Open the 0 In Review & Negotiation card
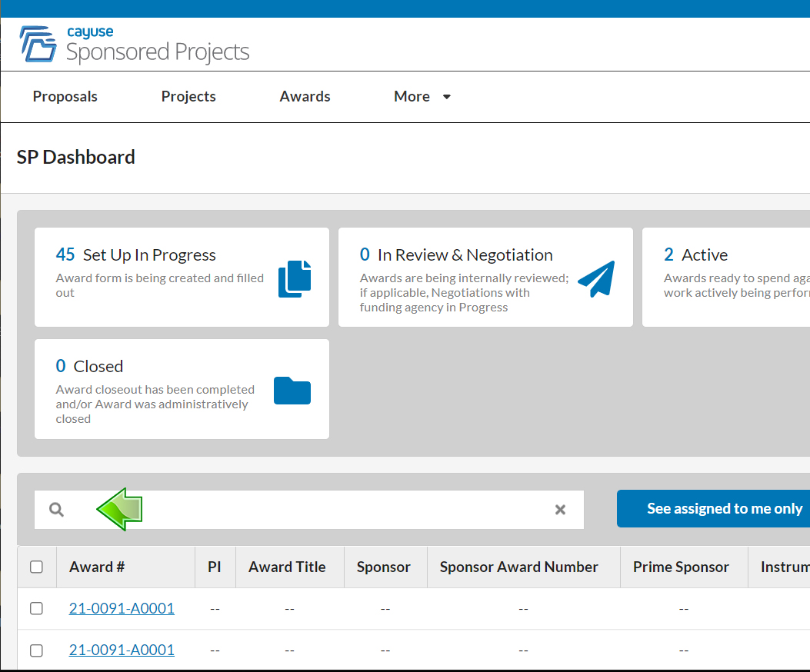 (485, 278)
